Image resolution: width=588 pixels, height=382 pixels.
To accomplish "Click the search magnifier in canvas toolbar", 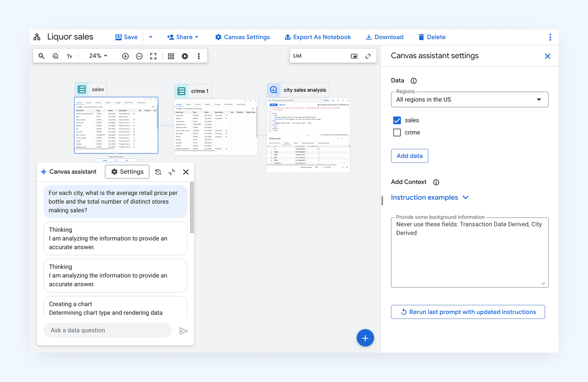I will click(41, 56).
